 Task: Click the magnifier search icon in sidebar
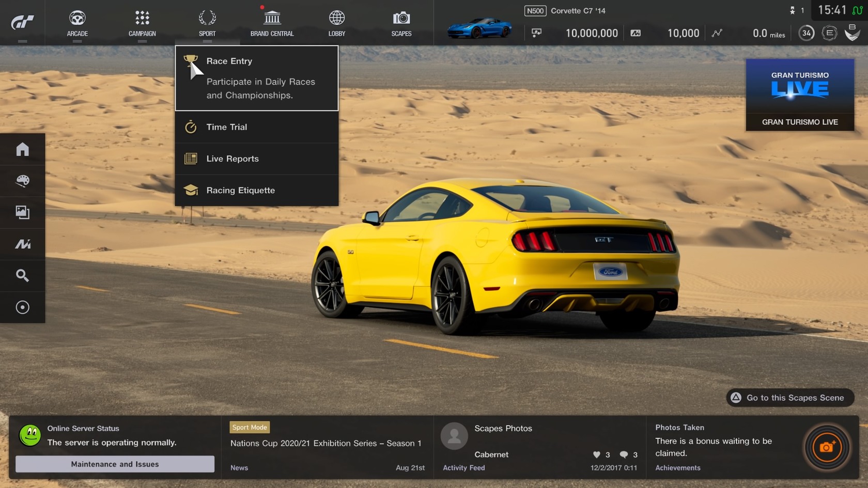(x=22, y=275)
